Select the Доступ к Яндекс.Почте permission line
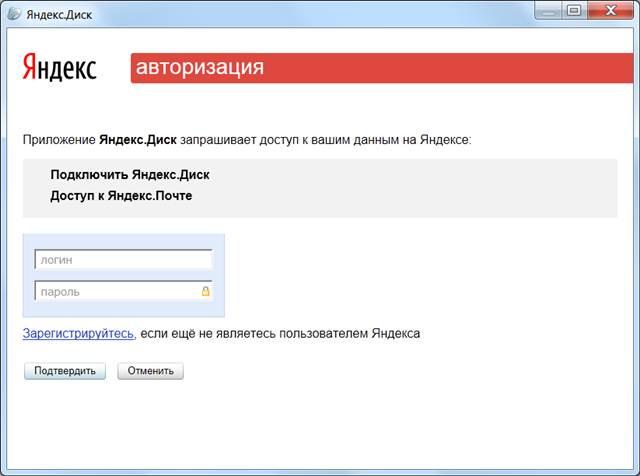 tap(121, 195)
